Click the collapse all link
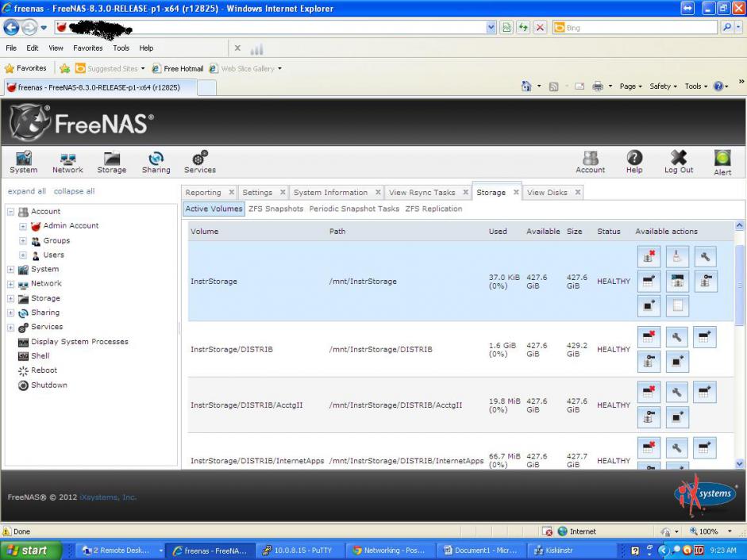The height and width of the screenshot is (560, 747). pos(74,191)
